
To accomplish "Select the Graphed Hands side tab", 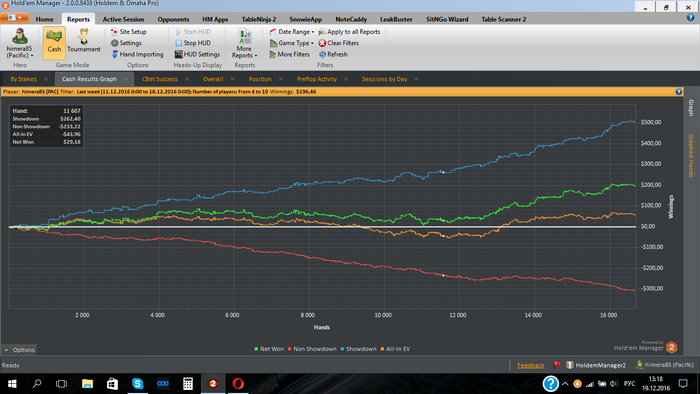I will 691,155.
